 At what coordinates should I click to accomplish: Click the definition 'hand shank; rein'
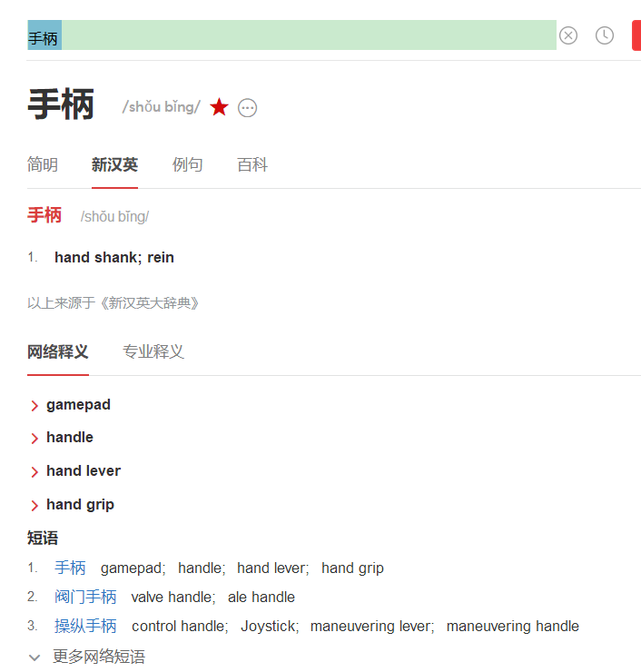(x=114, y=257)
